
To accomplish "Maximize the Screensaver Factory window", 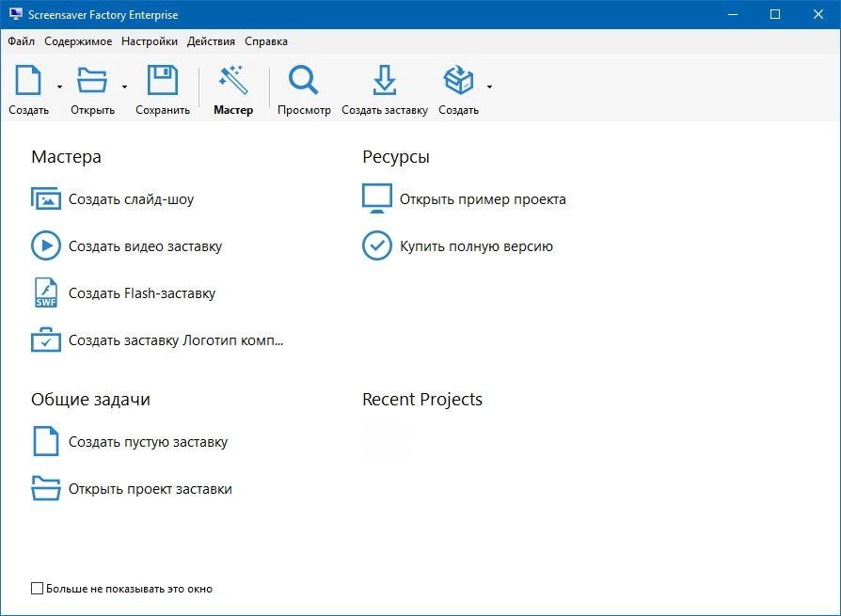I will tap(775, 14).
